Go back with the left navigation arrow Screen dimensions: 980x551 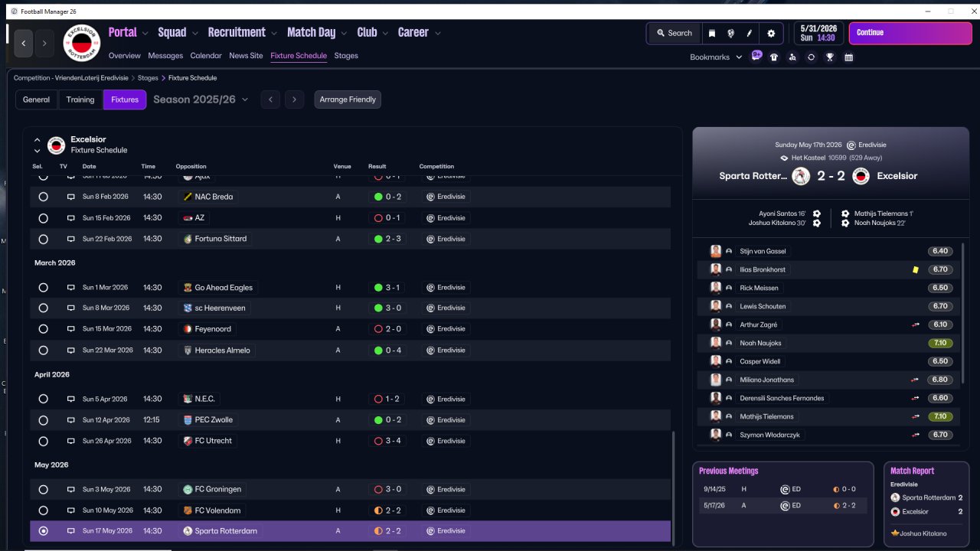(x=24, y=44)
